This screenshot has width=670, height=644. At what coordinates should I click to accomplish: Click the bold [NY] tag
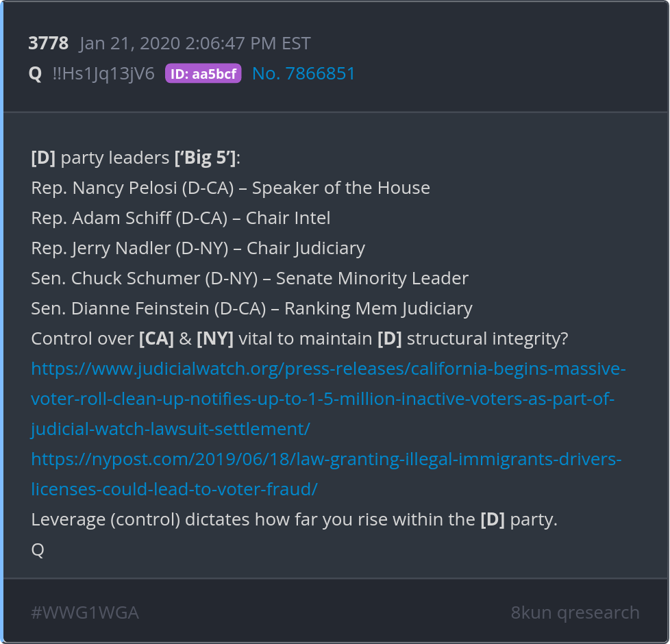coord(214,338)
